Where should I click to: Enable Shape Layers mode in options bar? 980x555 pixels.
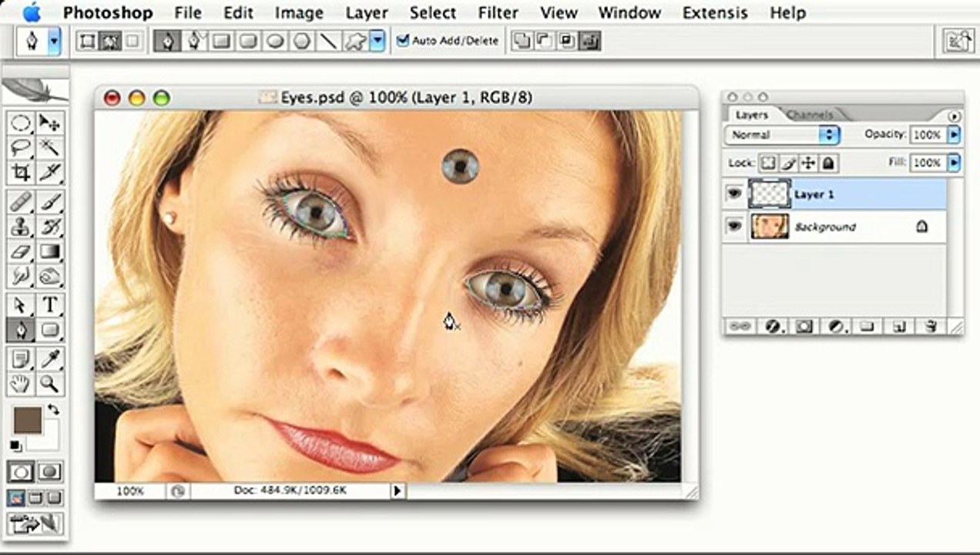[87, 41]
